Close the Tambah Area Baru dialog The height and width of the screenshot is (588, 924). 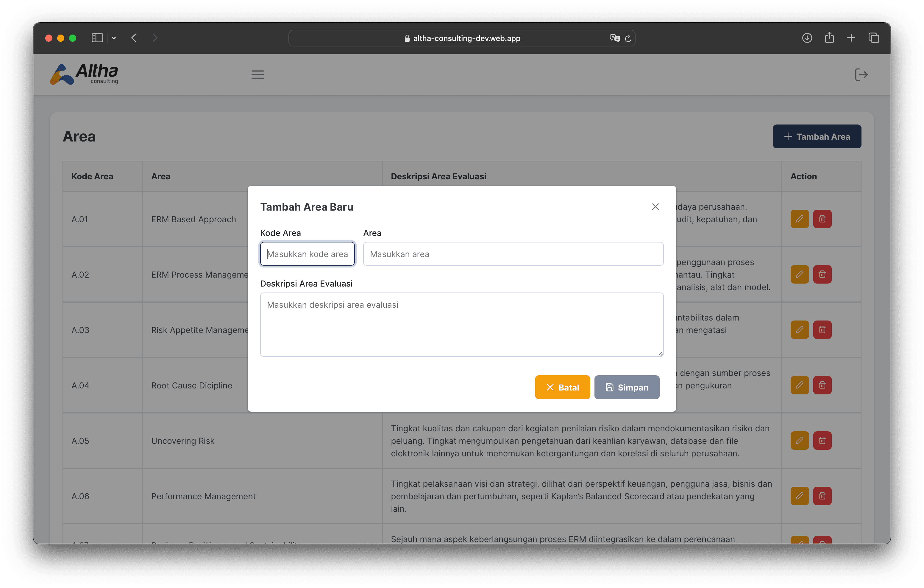pyautogui.click(x=655, y=207)
